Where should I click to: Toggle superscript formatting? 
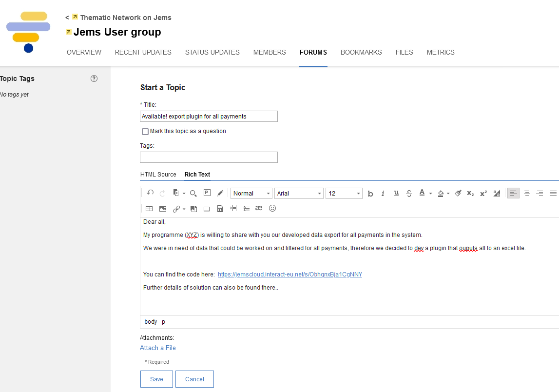click(483, 194)
